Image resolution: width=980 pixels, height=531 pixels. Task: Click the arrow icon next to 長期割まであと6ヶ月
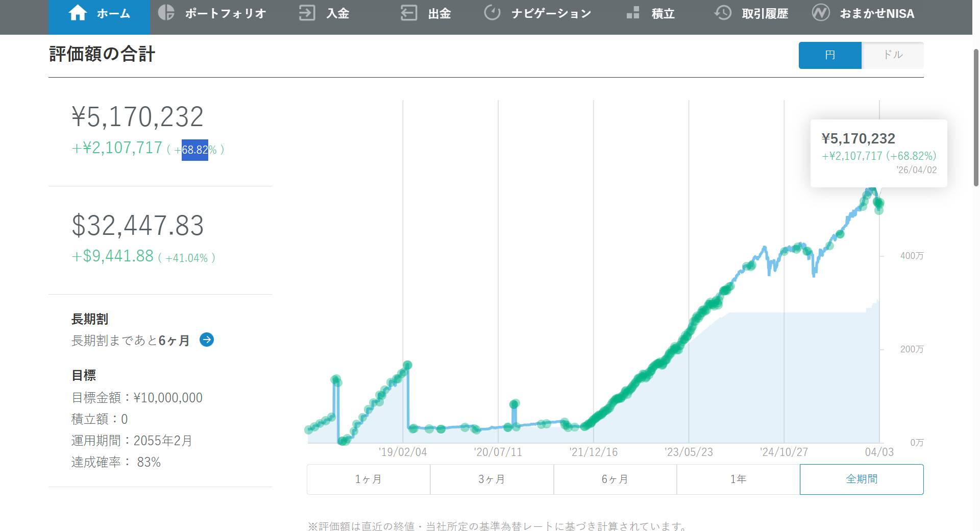(x=206, y=340)
